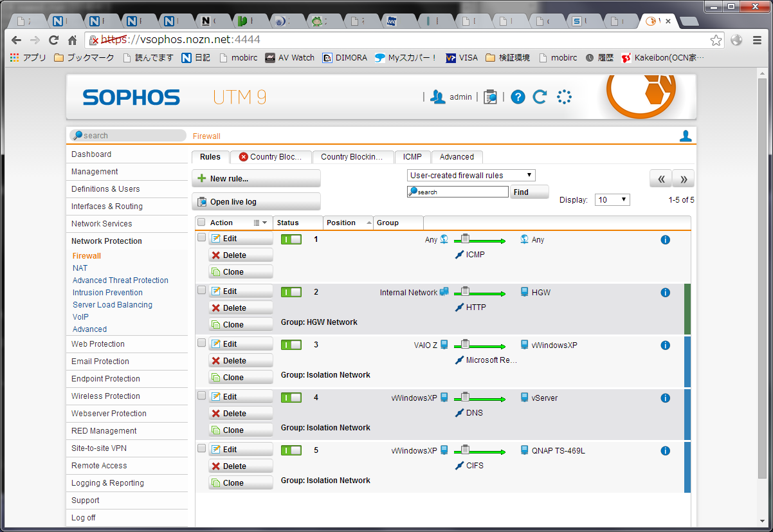Open the Display count dropdown
This screenshot has height=532, width=773.
pos(612,200)
